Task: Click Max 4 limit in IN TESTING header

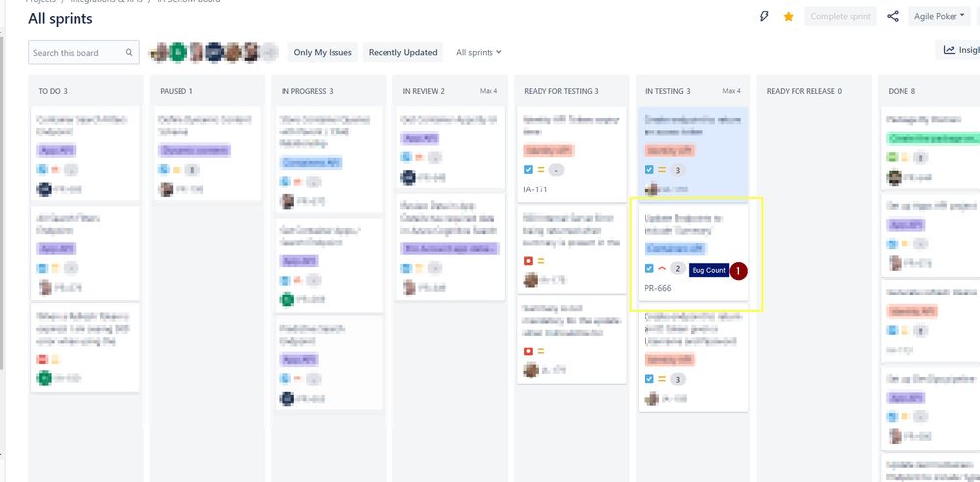Action: coord(731,91)
